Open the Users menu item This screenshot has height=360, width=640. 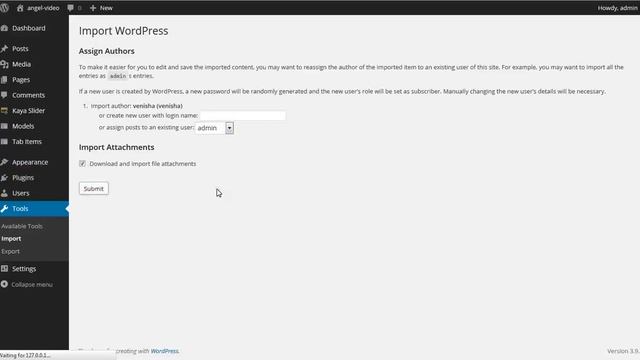[20, 193]
